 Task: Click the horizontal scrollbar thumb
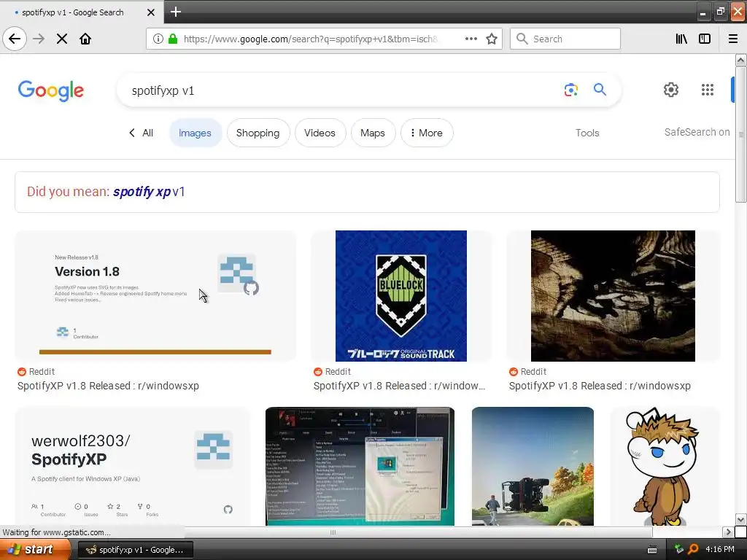click(333, 532)
